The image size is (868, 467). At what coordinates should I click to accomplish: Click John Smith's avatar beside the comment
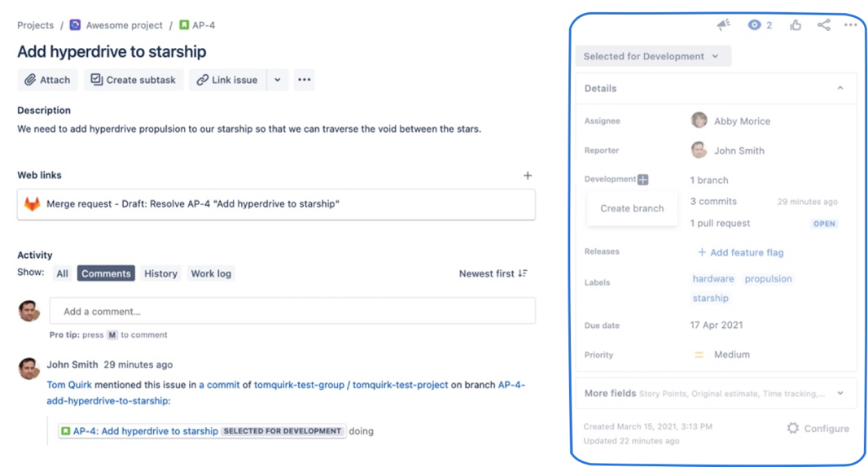pos(28,368)
